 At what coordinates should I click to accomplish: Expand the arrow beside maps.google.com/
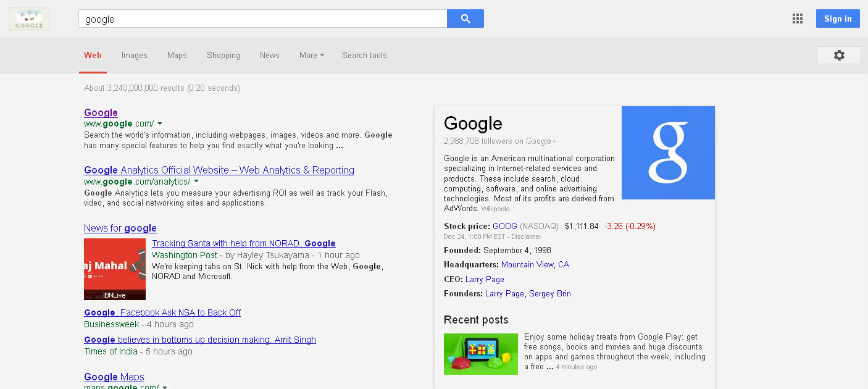165,387
